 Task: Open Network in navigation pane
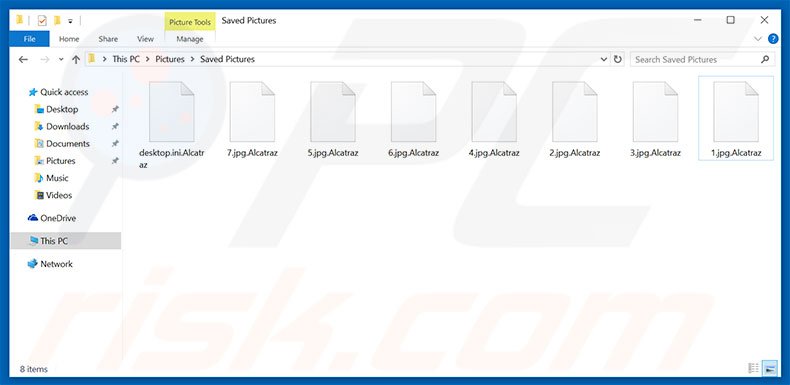tap(56, 264)
